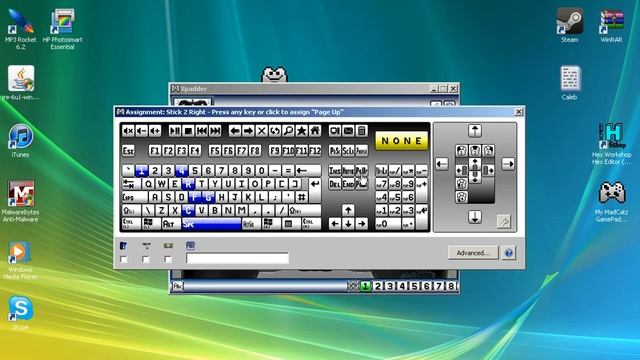Assign the left mouse button icon
Screen dimensions: 640x360
[462, 151]
